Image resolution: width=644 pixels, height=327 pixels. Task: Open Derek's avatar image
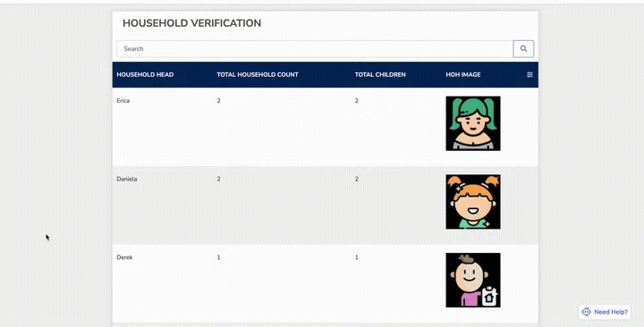(473, 281)
